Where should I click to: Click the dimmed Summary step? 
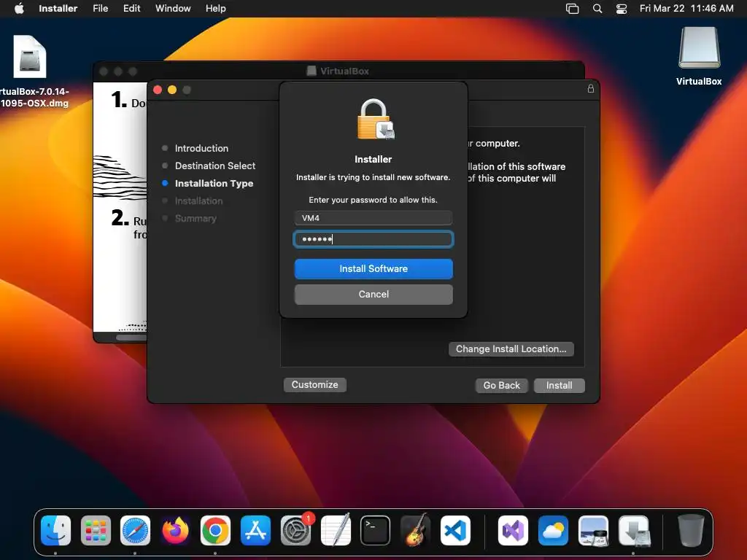(196, 219)
